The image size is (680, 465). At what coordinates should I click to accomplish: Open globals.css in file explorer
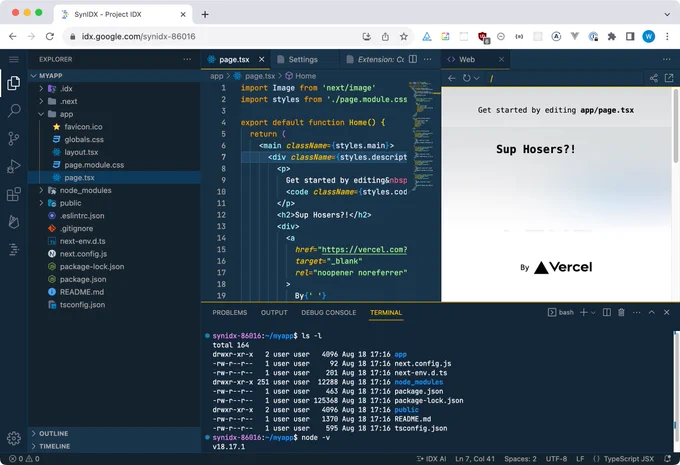pos(114,139)
